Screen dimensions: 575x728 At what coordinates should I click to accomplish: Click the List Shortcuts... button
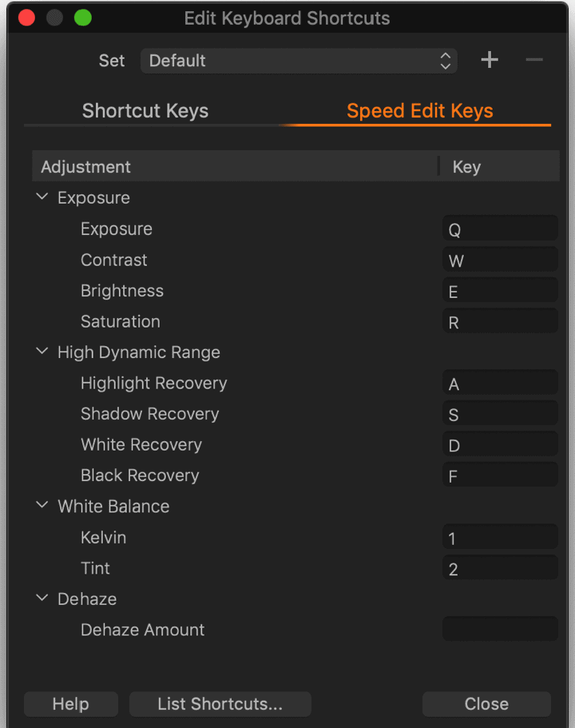click(220, 704)
